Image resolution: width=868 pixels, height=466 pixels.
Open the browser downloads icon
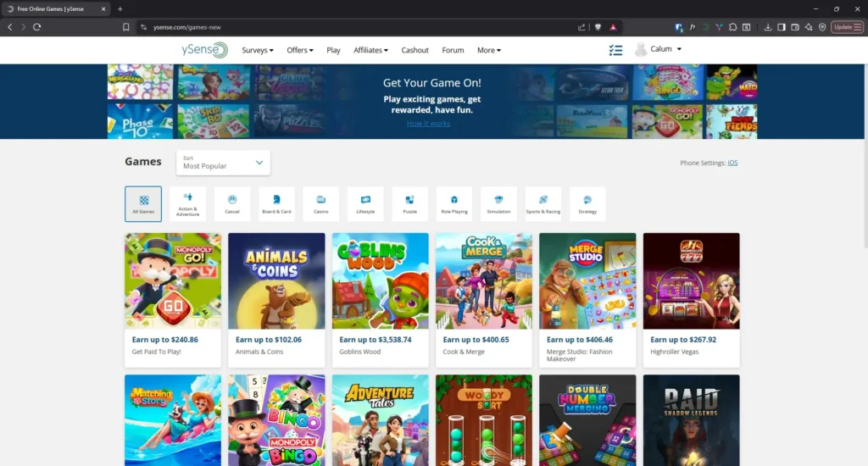pos(768,27)
